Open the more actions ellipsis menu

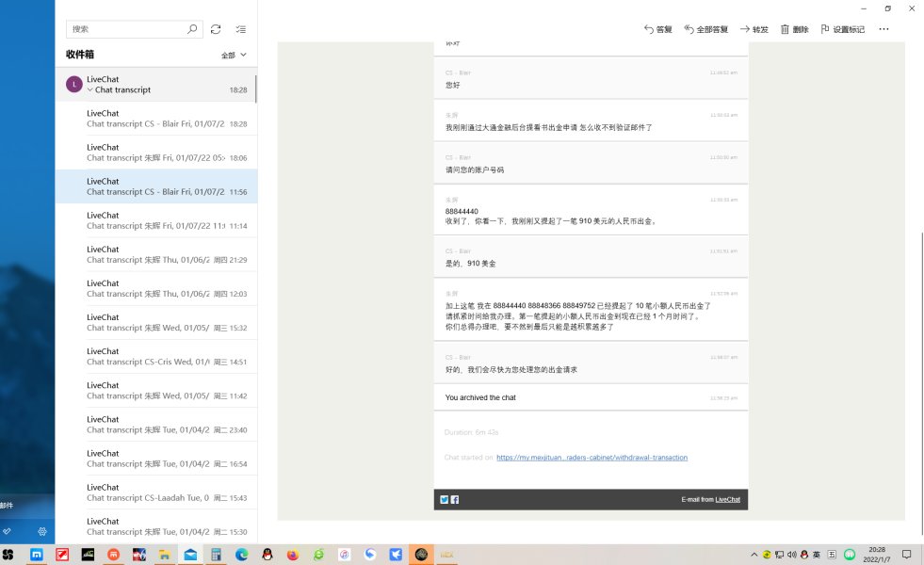coord(883,29)
